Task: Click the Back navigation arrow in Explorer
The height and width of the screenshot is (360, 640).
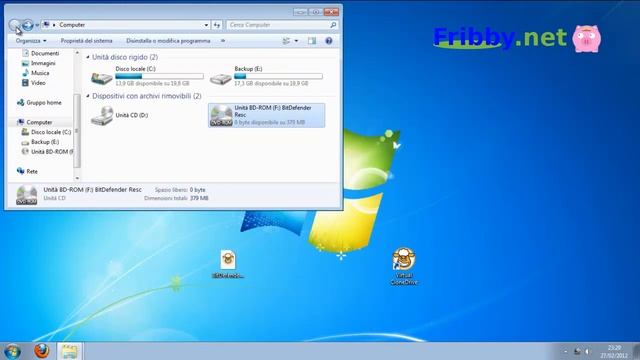Action: (x=15, y=25)
